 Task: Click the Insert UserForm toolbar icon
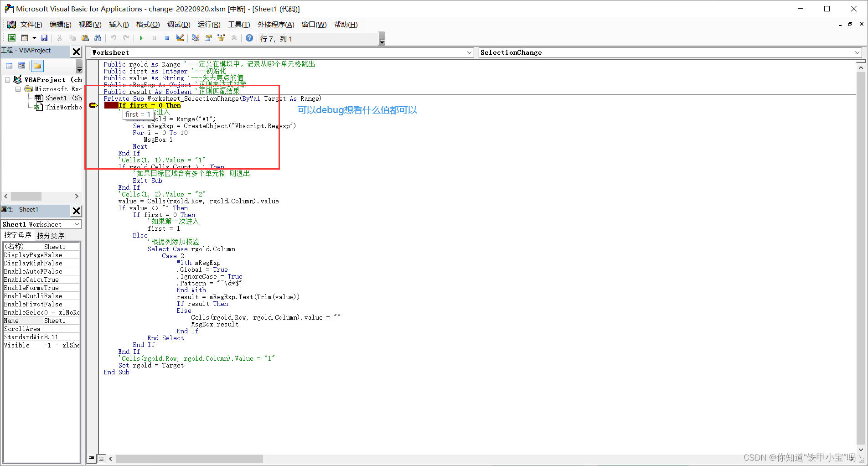click(25, 38)
